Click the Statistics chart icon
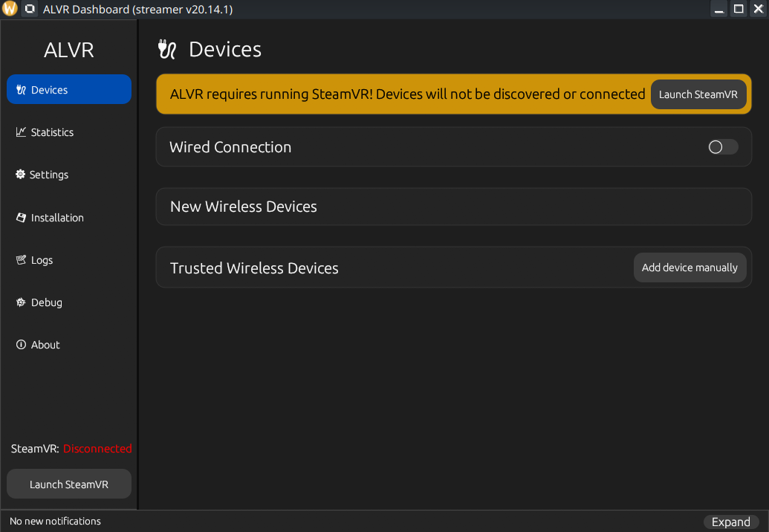The height and width of the screenshot is (532, 769). tap(21, 132)
